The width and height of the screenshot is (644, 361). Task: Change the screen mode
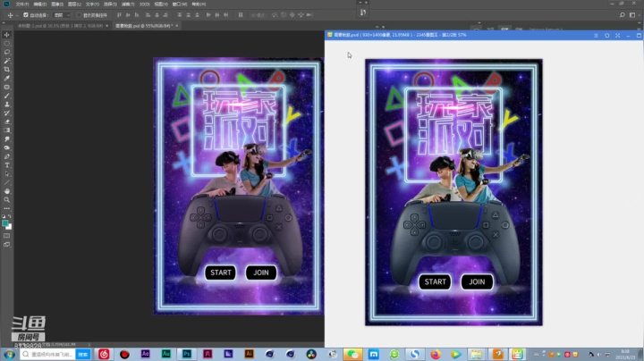point(7,245)
